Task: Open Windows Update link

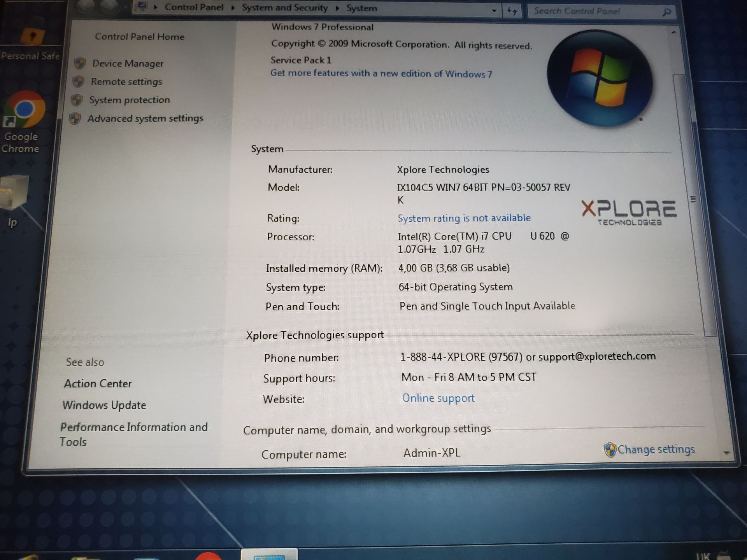Action: click(104, 405)
